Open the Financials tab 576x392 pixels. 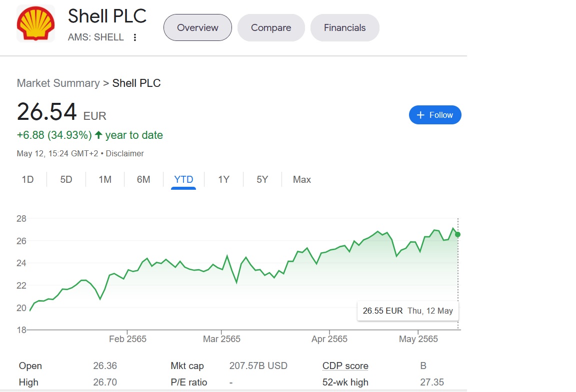pyautogui.click(x=344, y=27)
